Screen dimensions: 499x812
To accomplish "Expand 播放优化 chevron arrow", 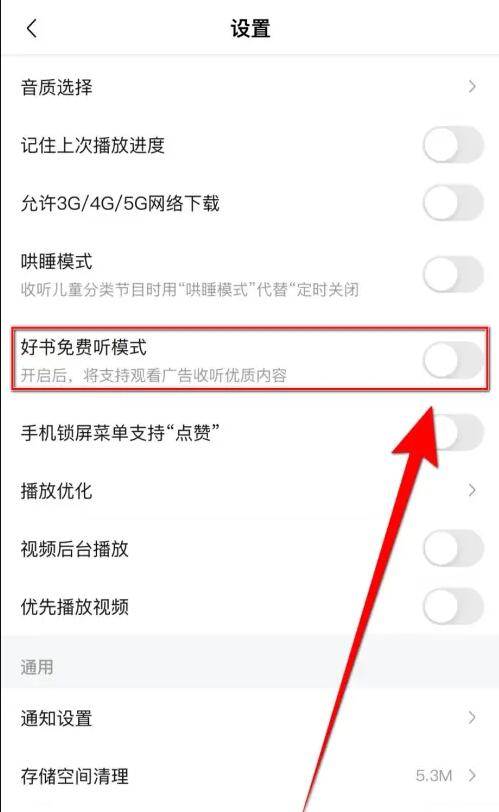I will pos(472,490).
